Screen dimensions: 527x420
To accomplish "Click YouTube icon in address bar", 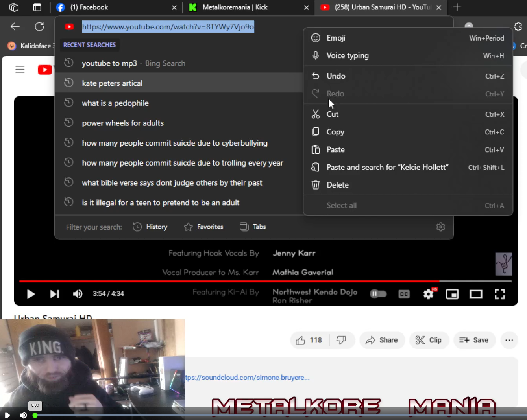I will 69,27.
